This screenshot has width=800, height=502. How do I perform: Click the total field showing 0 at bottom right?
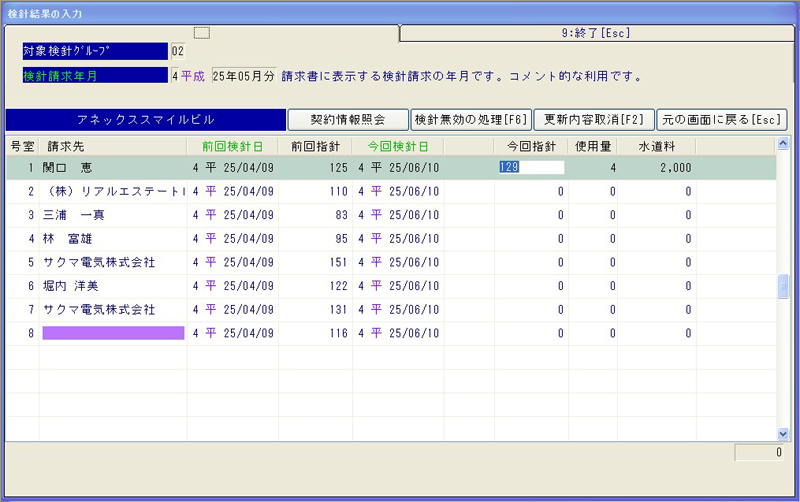point(761,453)
